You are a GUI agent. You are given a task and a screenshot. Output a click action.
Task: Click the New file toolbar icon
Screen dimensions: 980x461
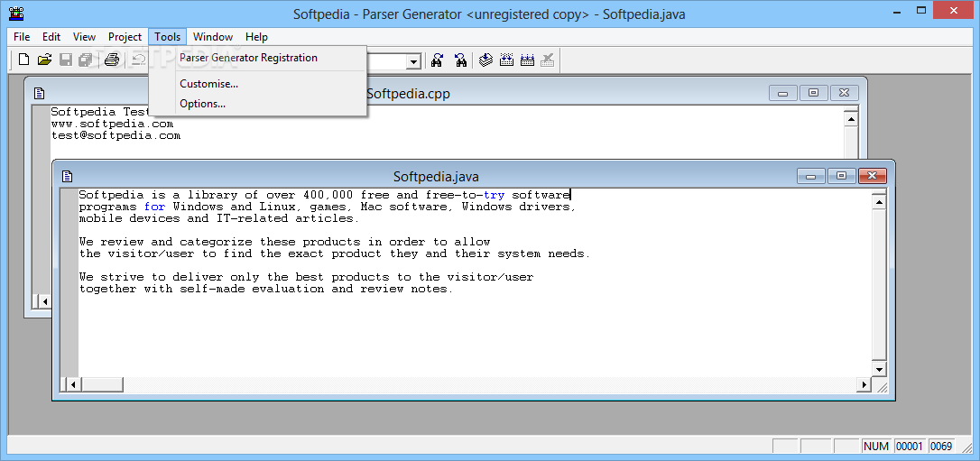tap(23, 60)
